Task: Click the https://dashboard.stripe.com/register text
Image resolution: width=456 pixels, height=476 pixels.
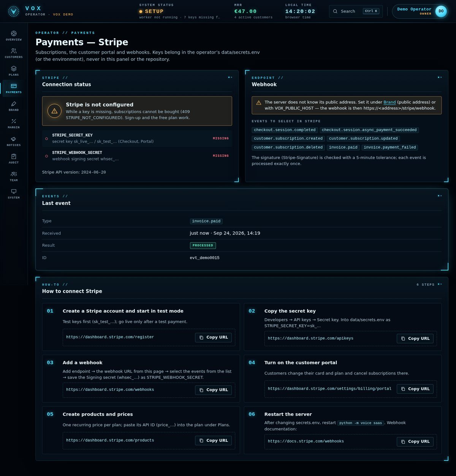Action: pyautogui.click(x=110, y=337)
